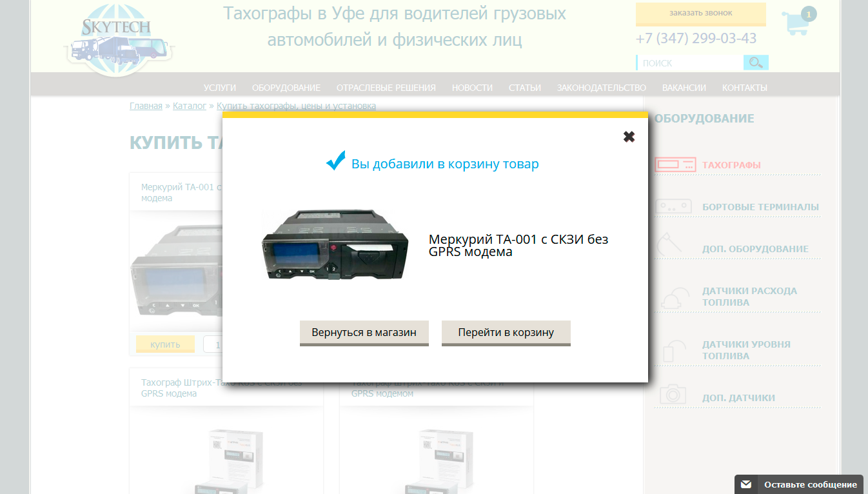Screen dimensions: 868x494
Task: Go to the Контакты menu item
Action: tap(744, 88)
